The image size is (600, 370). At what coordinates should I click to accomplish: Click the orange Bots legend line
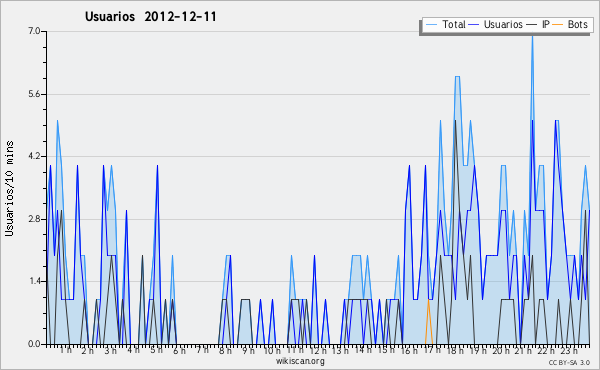[558, 25]
